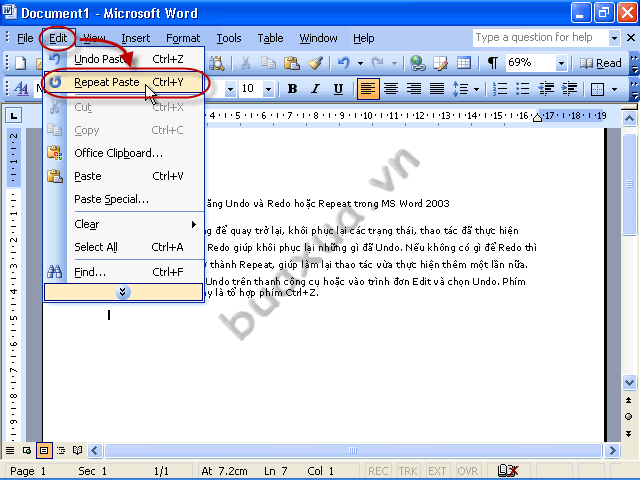Apply Bullets list icon
This screenshot has height=480, width=640.
coord(522,89)
